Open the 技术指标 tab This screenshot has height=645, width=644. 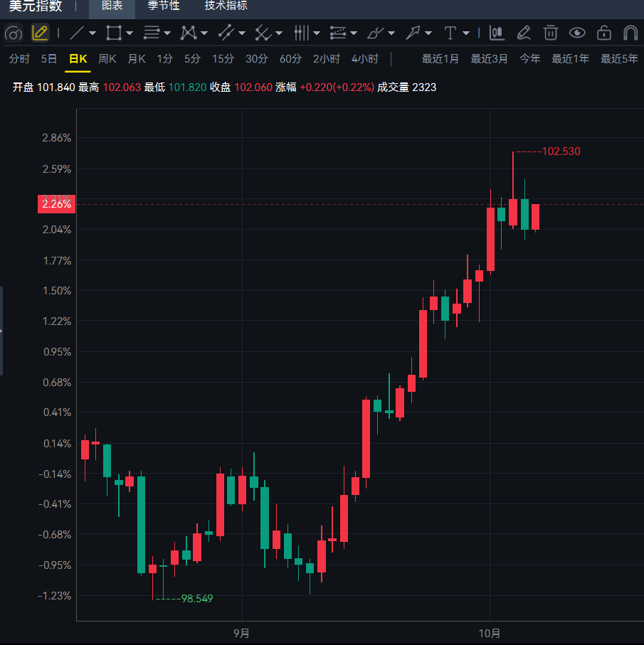(x=226, y=6)
